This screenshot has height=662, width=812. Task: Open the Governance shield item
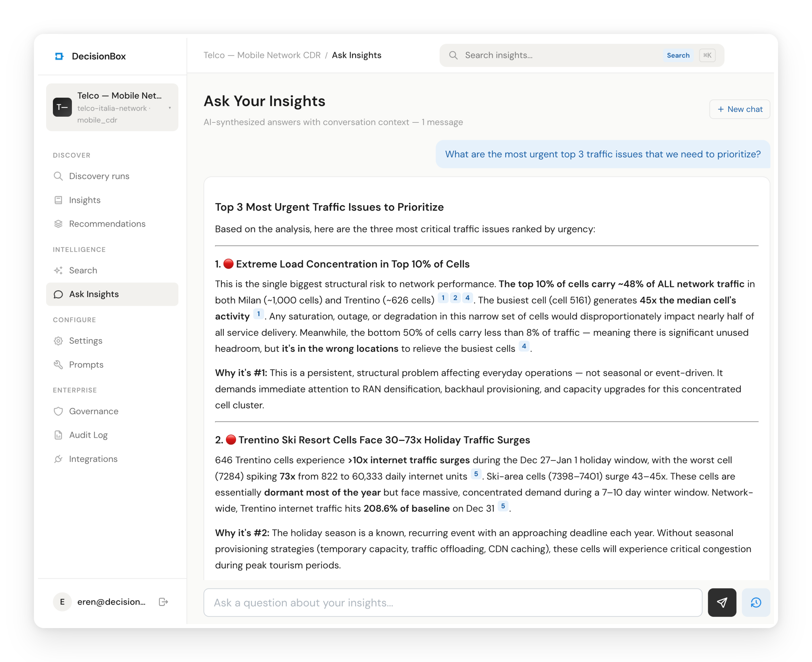click(x=93, y=411)
